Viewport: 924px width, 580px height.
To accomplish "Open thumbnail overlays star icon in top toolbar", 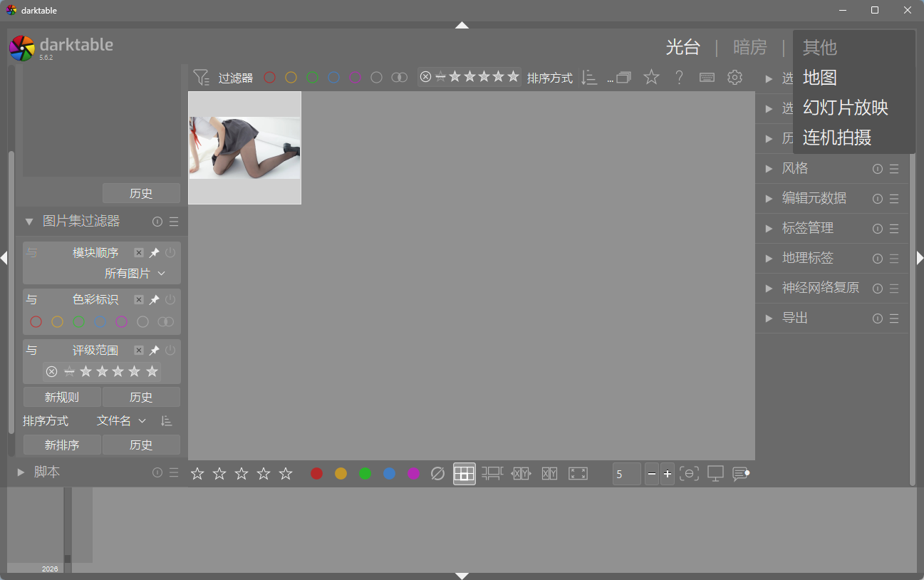I will pos(651,78).
